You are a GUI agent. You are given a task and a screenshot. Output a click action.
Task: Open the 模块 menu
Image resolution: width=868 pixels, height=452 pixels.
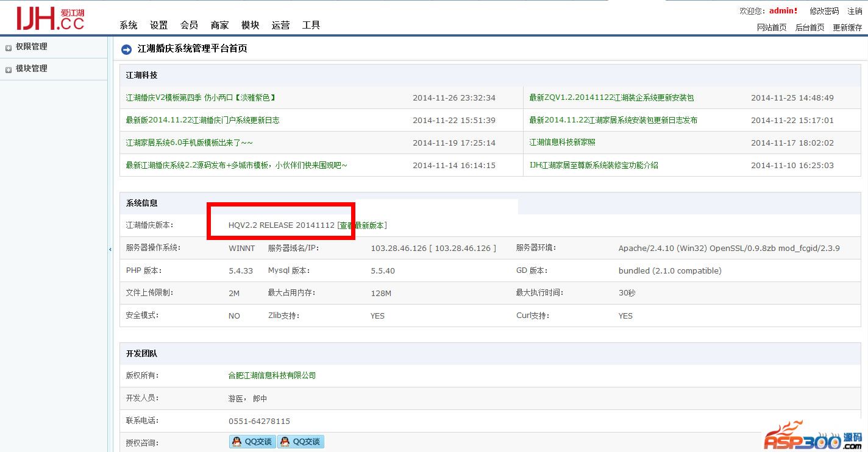(250, 25)
